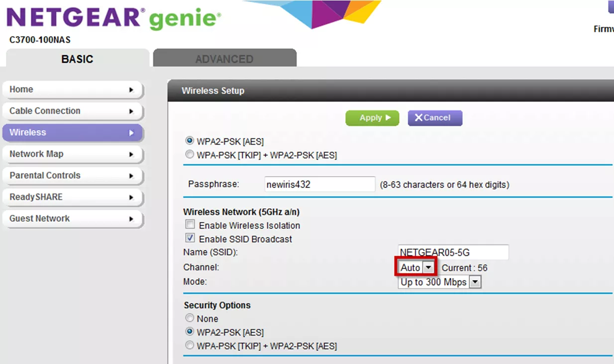Select upper WPA-PSK [TKIP] + WPA2-PSK [AES] option
This screenshot has height=364, width=614.
pos(190,155)
